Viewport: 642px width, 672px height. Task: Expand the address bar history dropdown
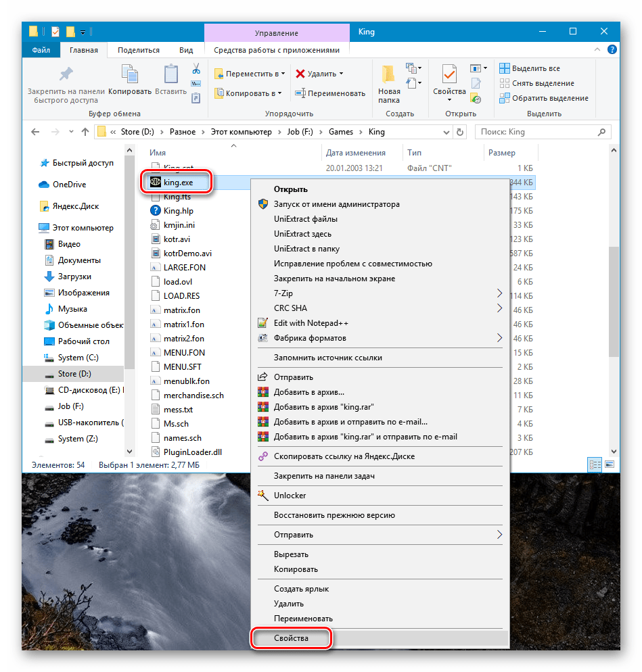click(446, 132)
